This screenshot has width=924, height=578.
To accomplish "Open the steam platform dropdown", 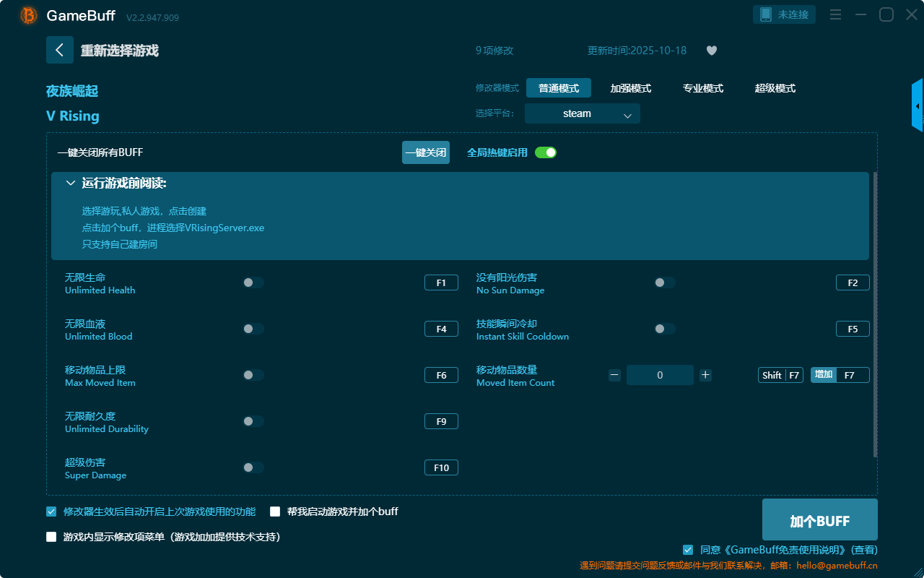I will (x=582, y=113).
